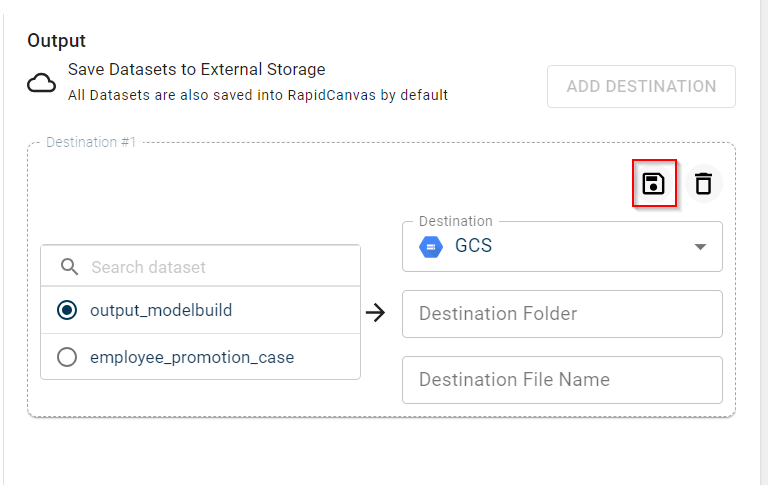Image resolution: width=768 pixels, height=485 pixels.
Task: Focus the Destination File Name input
Action: point(562,380)
